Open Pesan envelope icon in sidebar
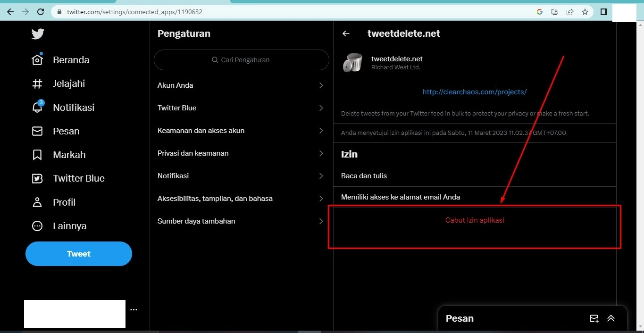This screenshot has width=644, height=333. tap(37, 131)
